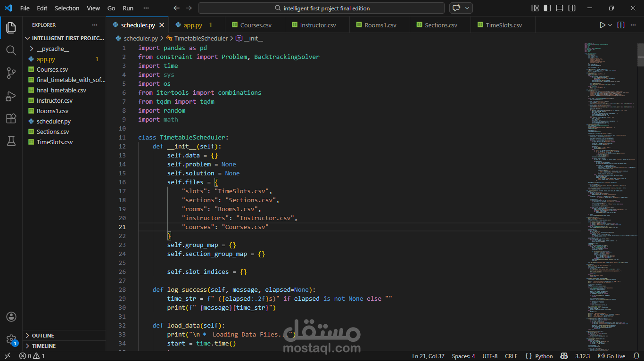This screenshot has height=362, width=644.
Task: Open the Extensions view
Action: (x=11, y=118)
